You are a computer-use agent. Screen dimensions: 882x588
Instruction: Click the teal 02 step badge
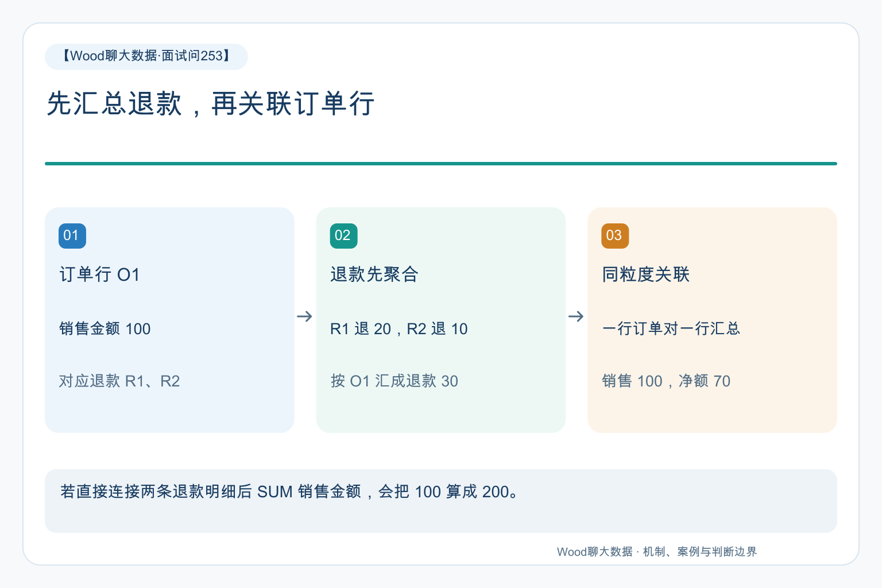pyautogui.click(x=343, y=236)
